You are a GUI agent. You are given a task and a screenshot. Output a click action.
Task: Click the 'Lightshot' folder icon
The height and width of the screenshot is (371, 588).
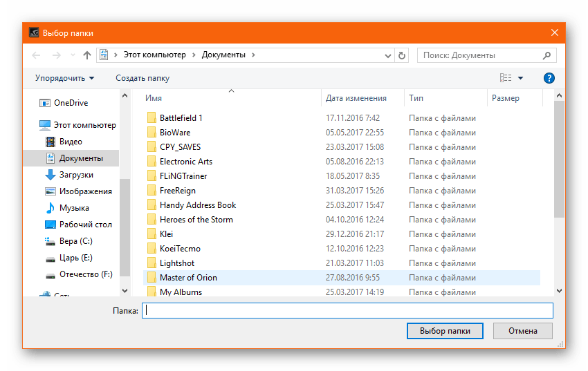[x=151, y=263]
